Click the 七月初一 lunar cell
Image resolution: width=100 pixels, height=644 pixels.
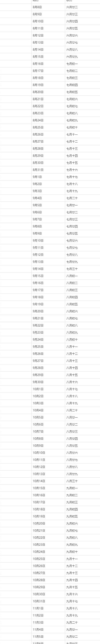83,64
